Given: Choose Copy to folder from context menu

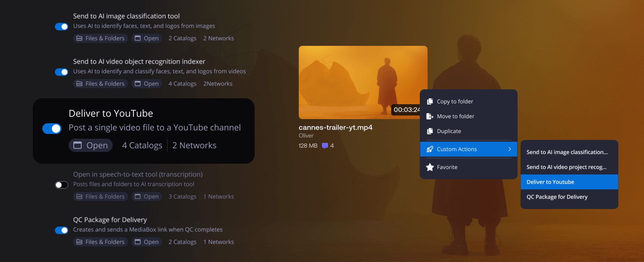Looking at the screenshot, I should pos(469,102).
